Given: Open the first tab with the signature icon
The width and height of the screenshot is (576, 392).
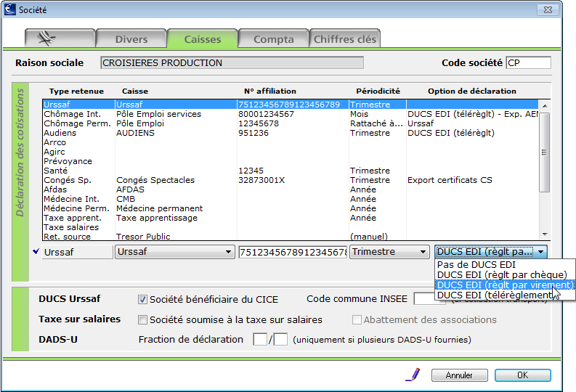Looking at the screenshot, I should click(x=60, y=38).
